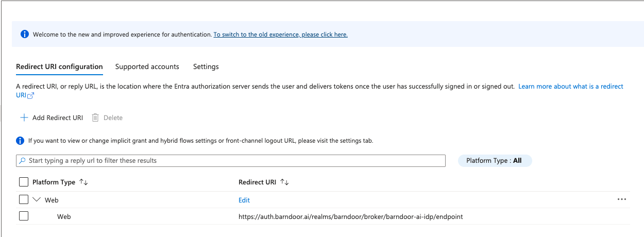The image size is (644, 237).
Task: Collapse the Web platform group chevron
Action: coord(37,199)
